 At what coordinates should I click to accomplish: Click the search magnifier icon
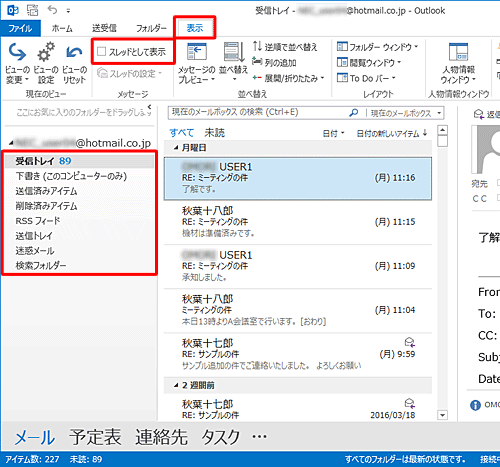tap(353, 113)
